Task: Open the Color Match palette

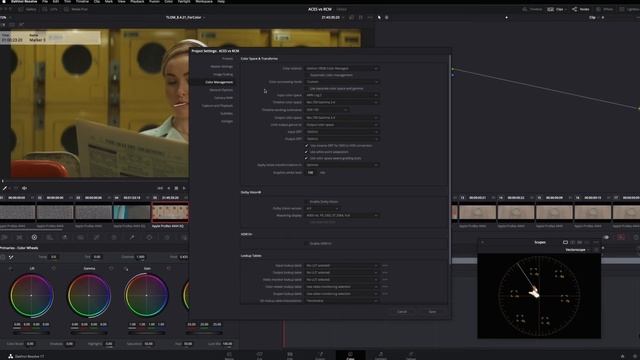Action: pos(19,237)
